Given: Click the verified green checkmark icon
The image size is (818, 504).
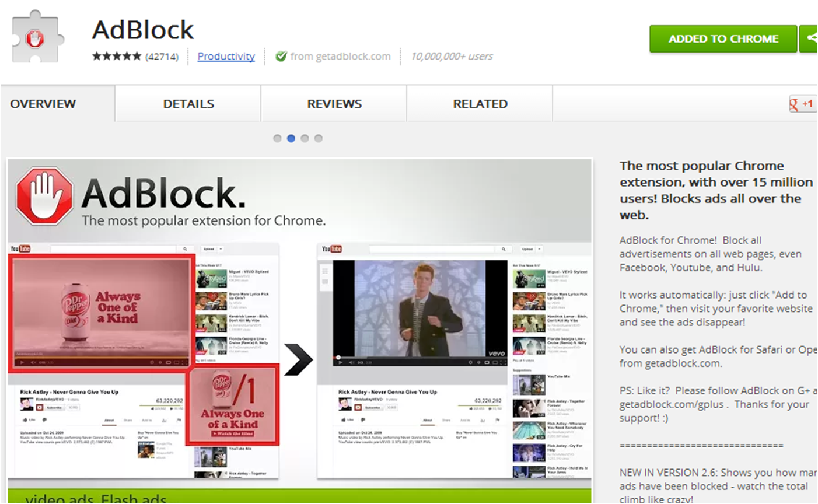Looking at the screenshot, I should coord(281,56).
